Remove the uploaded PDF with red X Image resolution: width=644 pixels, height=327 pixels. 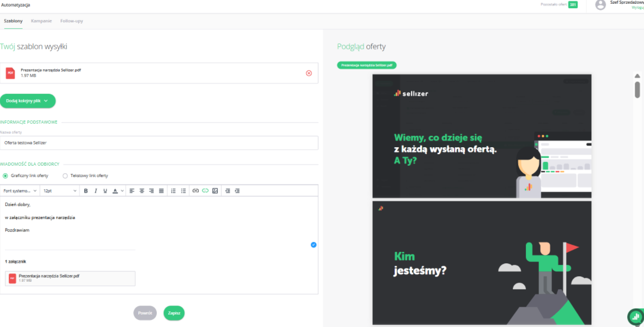(309, 73)
